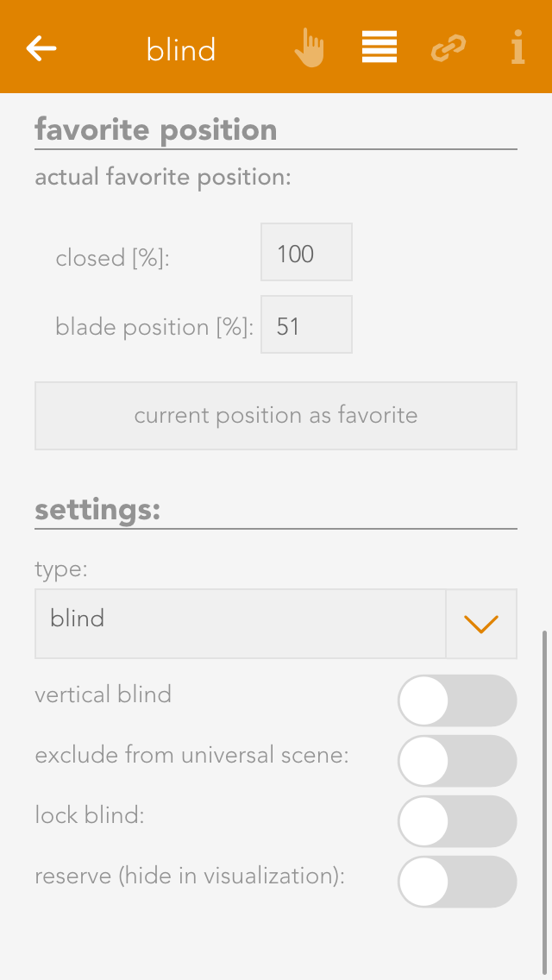Go back using the arrow icon

[x=41, y=48]
